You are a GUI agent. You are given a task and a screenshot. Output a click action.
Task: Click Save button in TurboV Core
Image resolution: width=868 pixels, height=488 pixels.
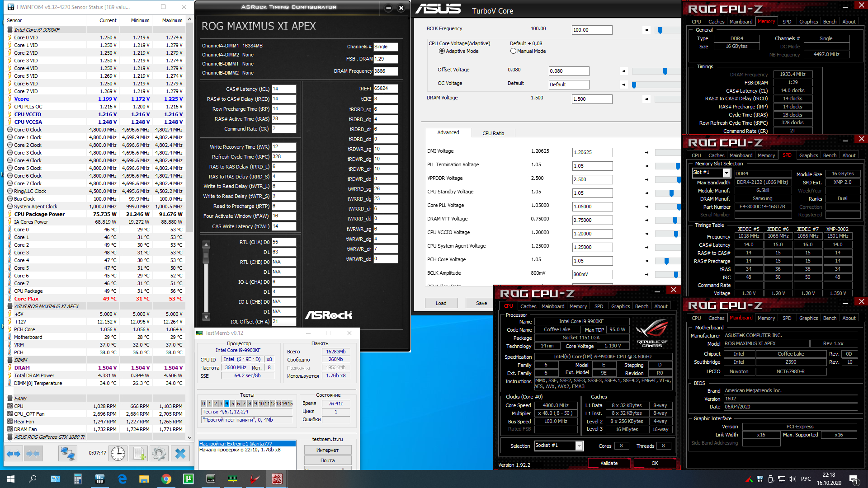pyautogui.click(x=481, y=303)
